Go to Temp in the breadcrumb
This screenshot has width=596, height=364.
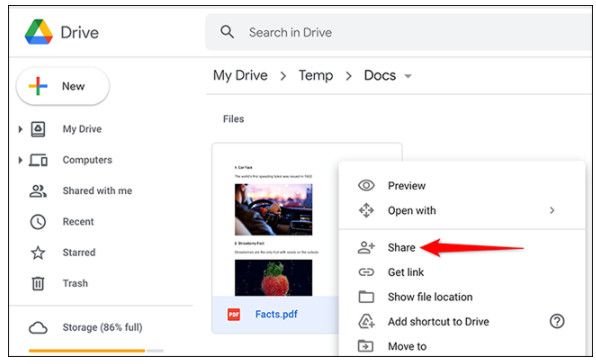coord(315,75)
